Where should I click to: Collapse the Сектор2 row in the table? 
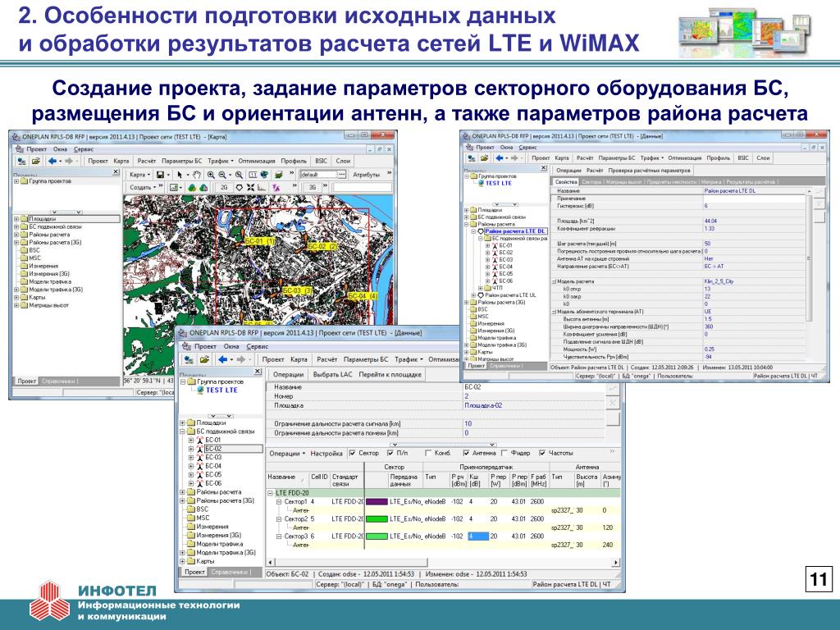(x=279, y=519)
